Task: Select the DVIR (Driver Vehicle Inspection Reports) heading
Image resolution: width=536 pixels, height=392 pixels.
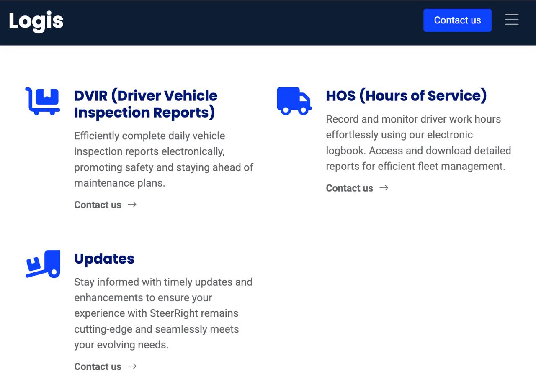Action: coord(145,104)
